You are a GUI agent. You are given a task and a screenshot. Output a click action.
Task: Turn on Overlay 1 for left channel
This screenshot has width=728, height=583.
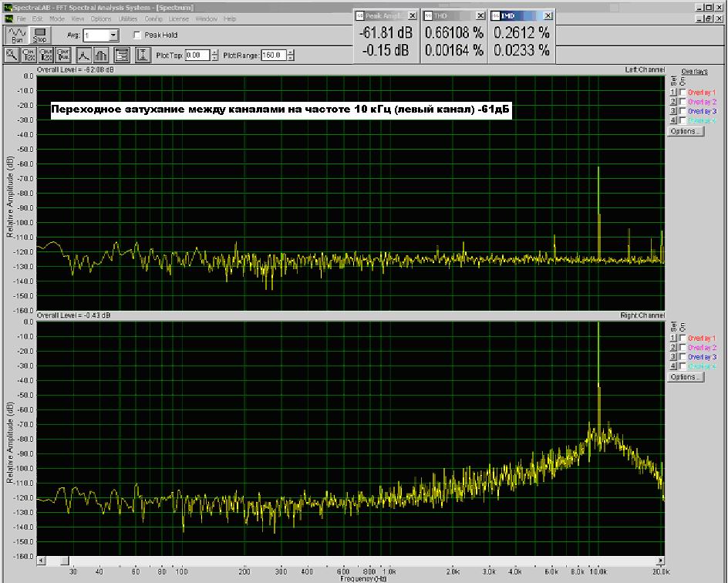[x=682, y=92]
